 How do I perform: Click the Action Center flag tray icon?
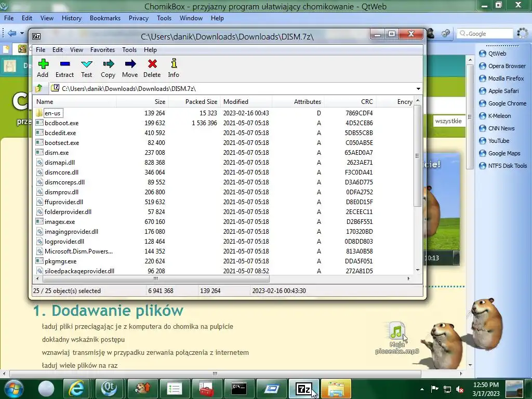tap(435, 389)
